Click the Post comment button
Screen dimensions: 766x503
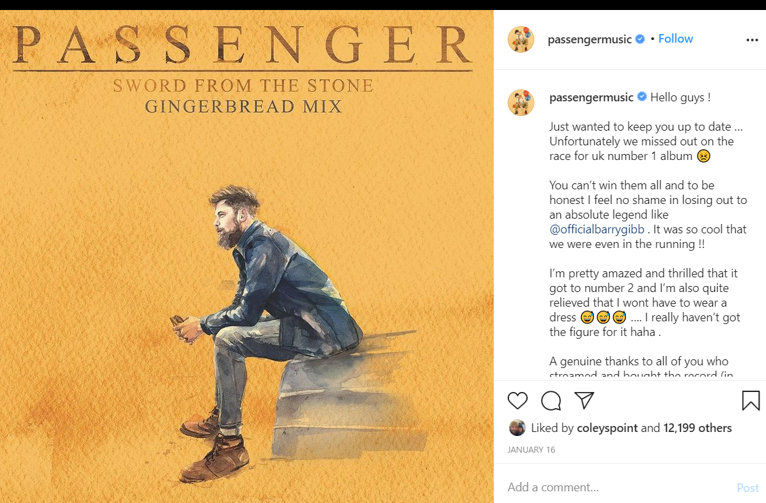click(747, 487)
